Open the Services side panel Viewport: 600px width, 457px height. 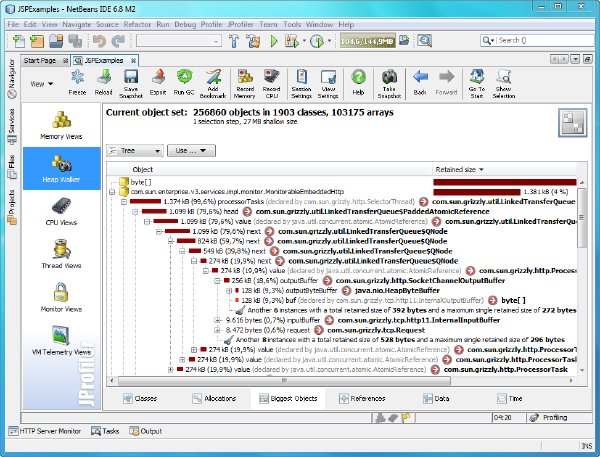(x=11, y=126)
